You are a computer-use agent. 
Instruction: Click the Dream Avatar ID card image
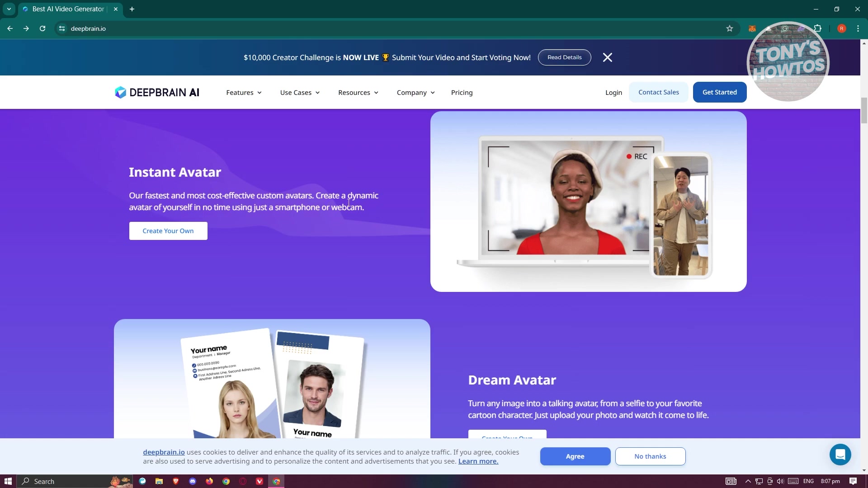pyautogui.click(x=272, y=379)
